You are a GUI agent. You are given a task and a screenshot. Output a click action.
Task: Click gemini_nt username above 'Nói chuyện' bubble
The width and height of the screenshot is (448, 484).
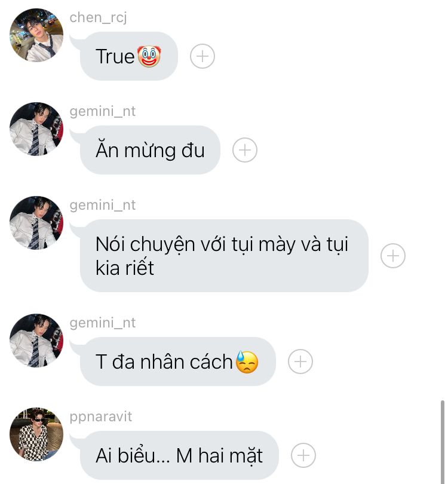[102, 206]
